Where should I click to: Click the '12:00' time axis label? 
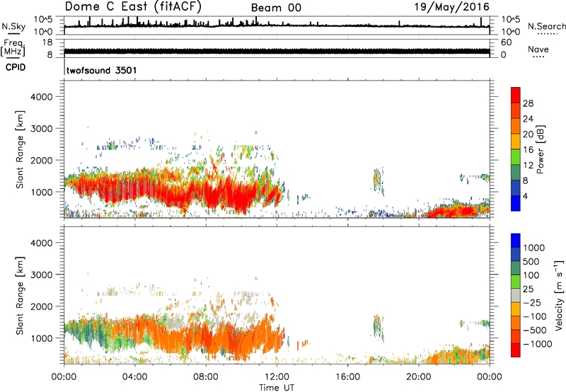277,377
